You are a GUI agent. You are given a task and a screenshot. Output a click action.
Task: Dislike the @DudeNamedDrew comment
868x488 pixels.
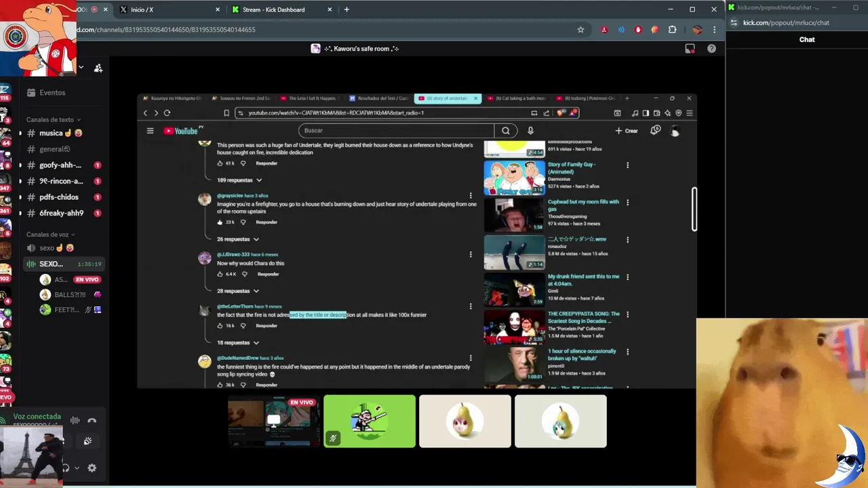coord(243,384)
